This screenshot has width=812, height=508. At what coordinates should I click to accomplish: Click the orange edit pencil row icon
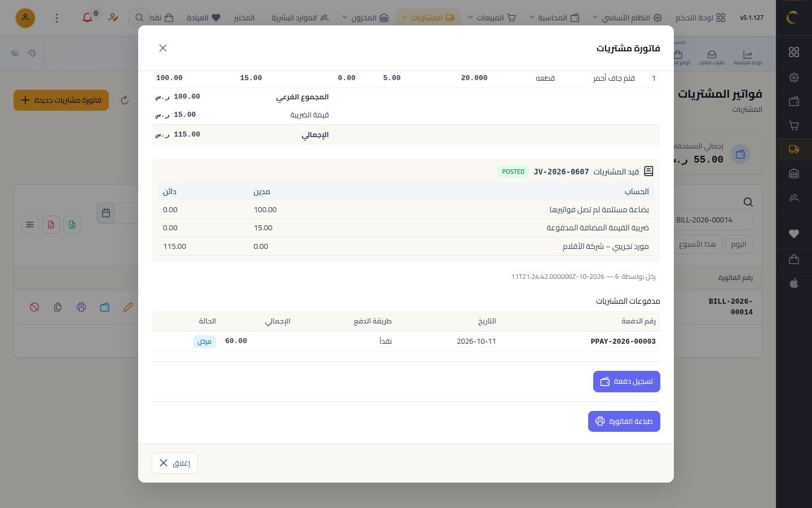[128, 307]
